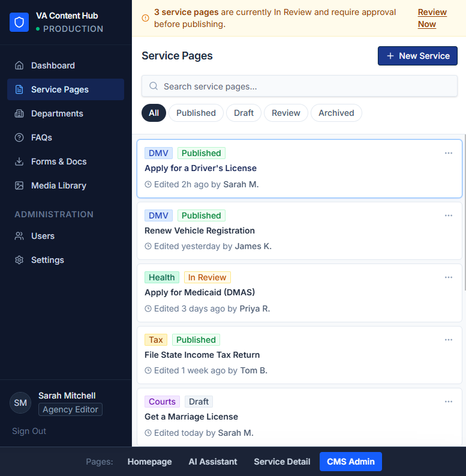Open the Service Detail page tab
466x476 pixels.
pos(282,462)
